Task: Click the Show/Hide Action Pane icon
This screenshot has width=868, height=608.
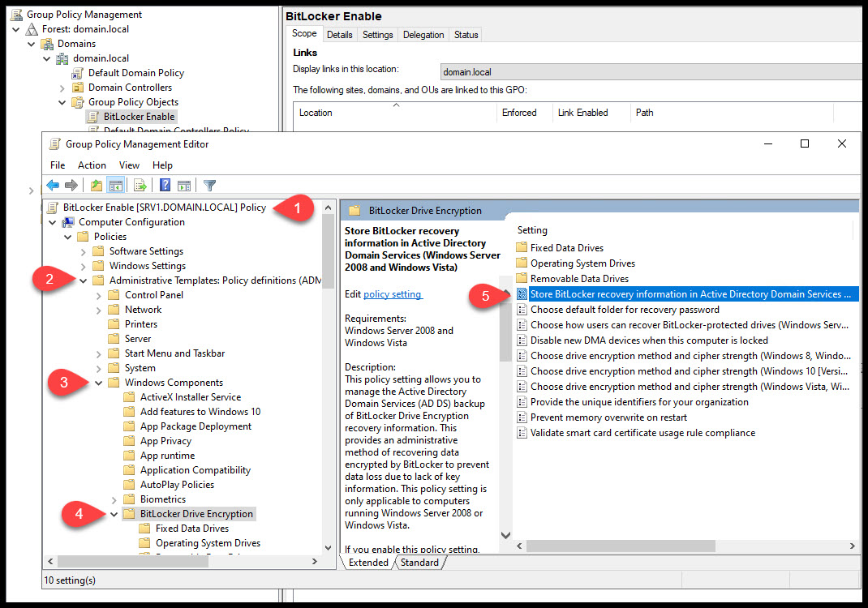Action: click(184, 185)
